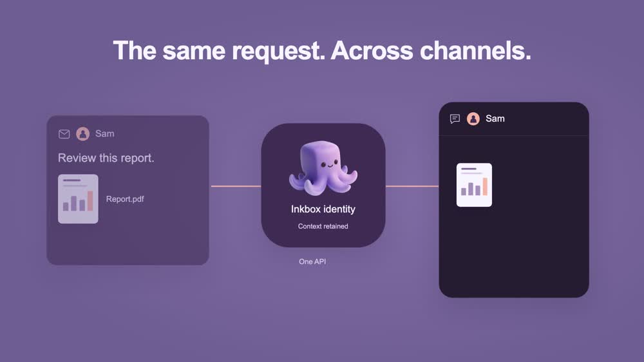The height and width of the screenshot is (362, 644).
Task: Click the headline 'The same request. Across channels.'
Action: click(x=322, y=50)
